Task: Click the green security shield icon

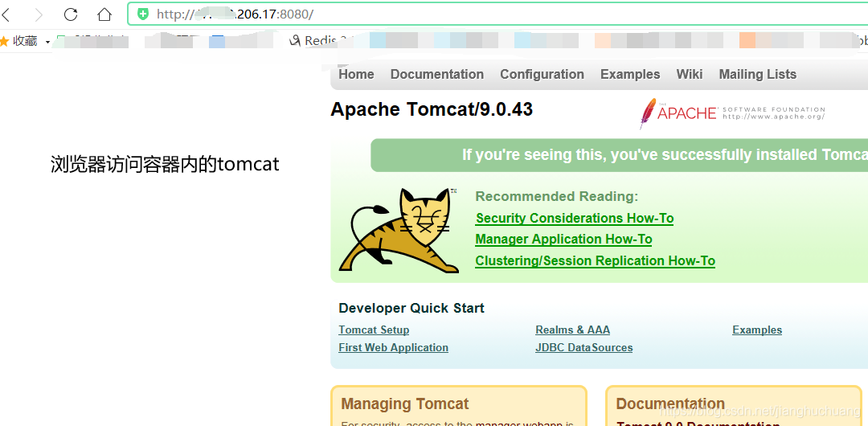Action: (143, 14)
